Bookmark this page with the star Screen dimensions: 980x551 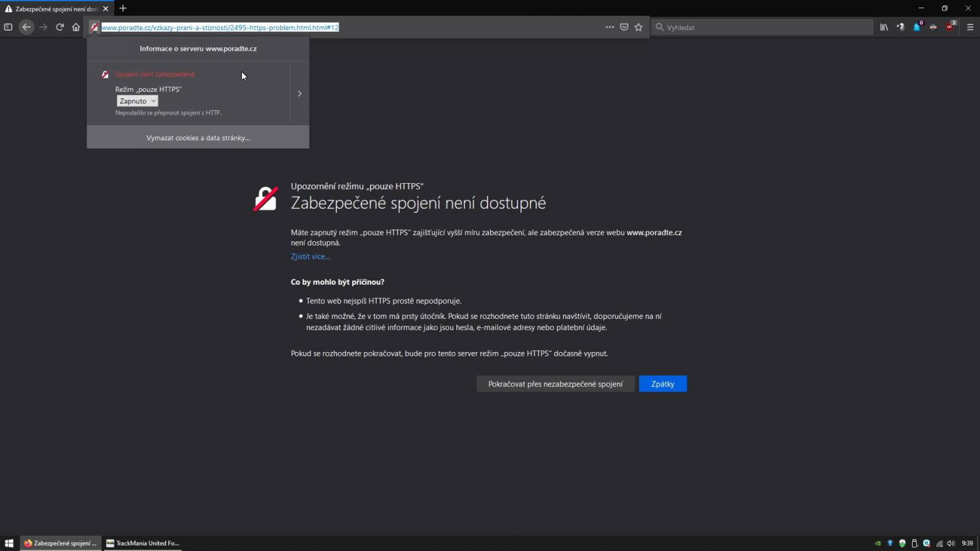pyautogui.click(x=638, y=27)
